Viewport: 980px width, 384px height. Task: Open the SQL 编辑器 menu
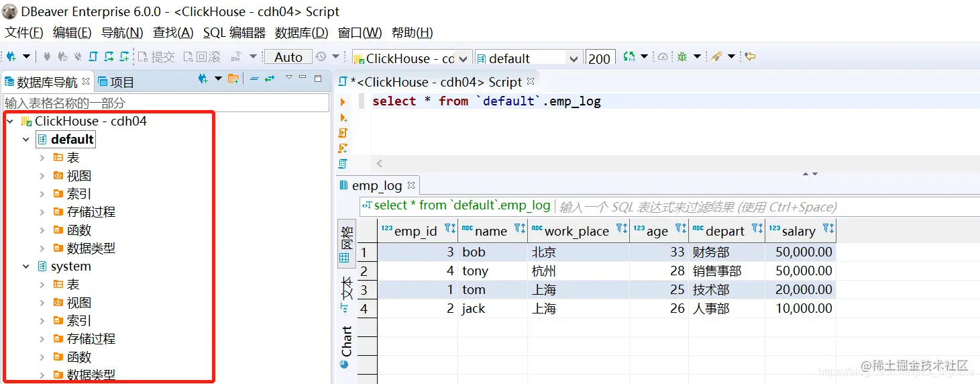234,32
